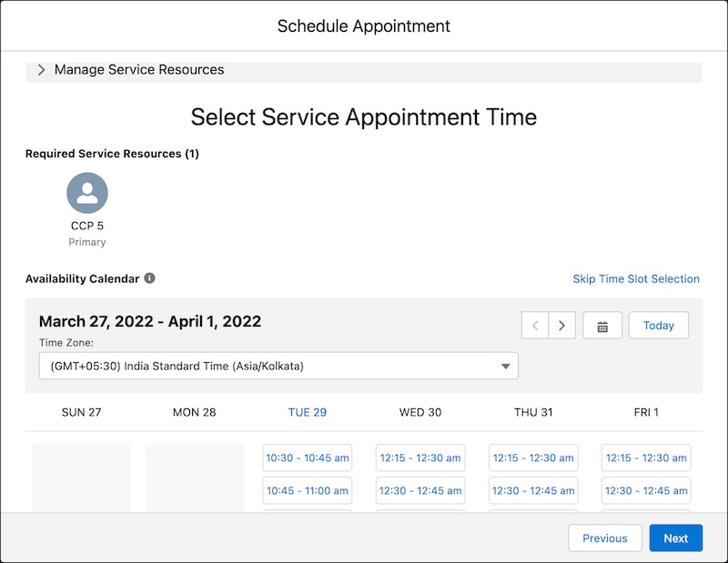Go to previous week arrow
This screenshot has height=563, width=728.
click(x=535, y=326)
